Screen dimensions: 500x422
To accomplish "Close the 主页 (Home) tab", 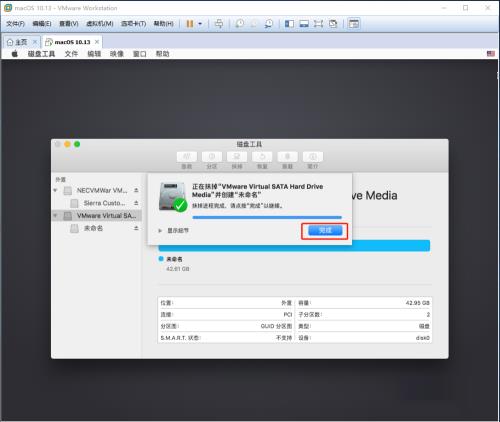I will pos(34,42).
